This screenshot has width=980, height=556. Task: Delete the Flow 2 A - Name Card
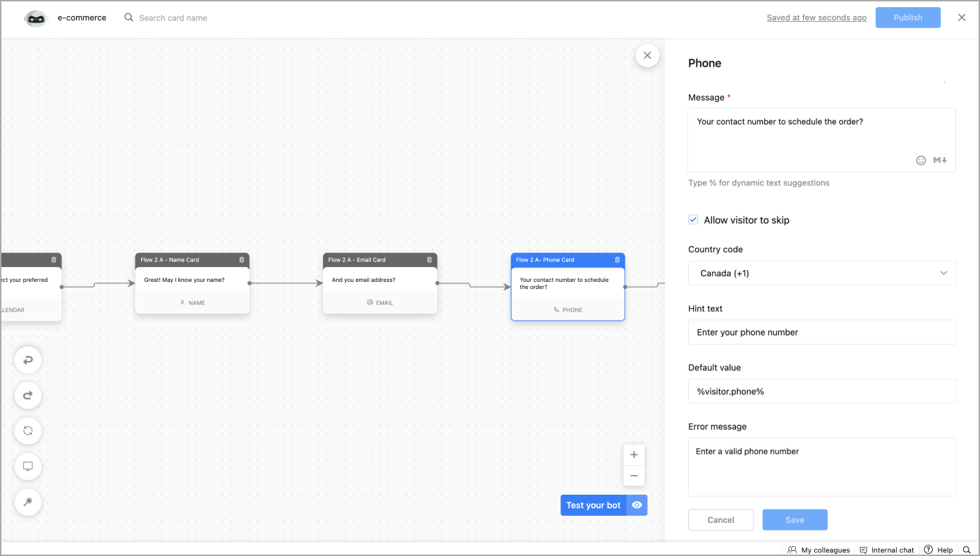point(242,260)
